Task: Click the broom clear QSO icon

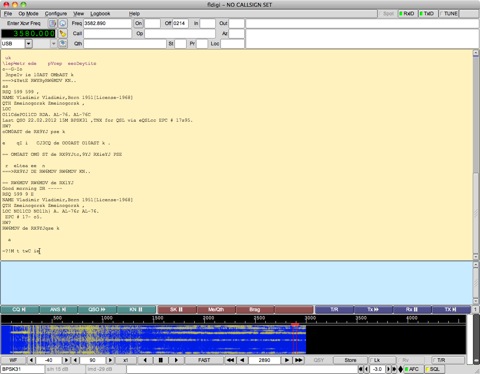Action: tap(63, 33)
